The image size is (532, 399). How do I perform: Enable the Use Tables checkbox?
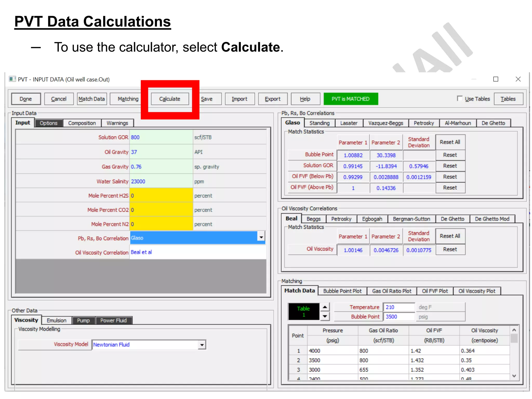(x=460, y=98)
